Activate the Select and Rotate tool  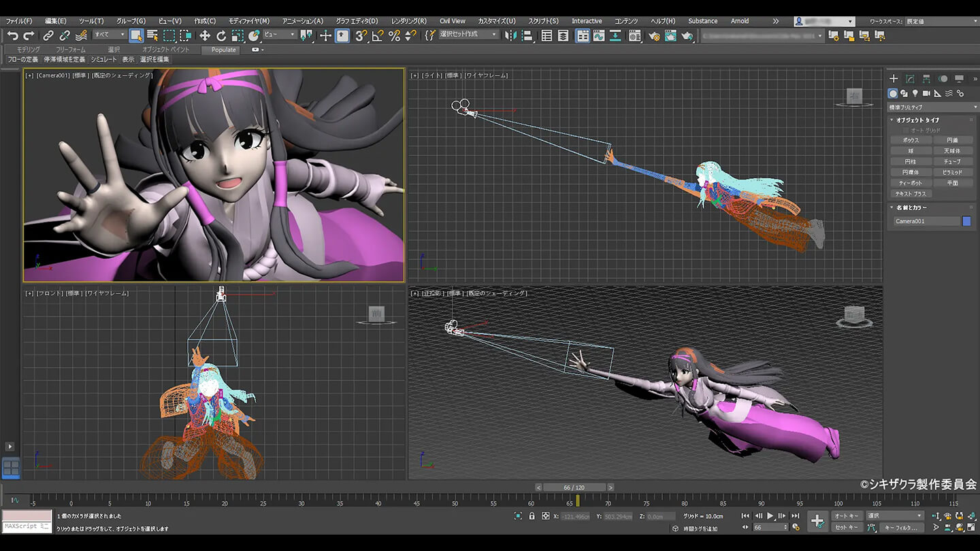point(221,35)
